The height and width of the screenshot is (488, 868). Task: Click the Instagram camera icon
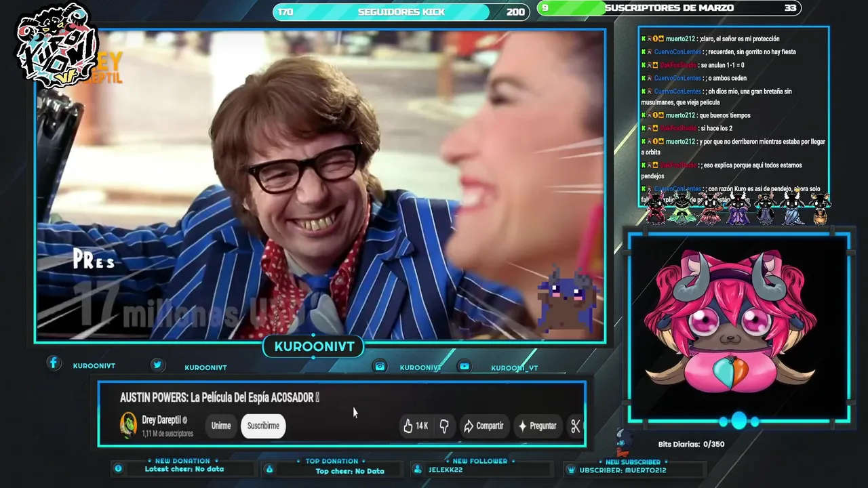point(380,366)
